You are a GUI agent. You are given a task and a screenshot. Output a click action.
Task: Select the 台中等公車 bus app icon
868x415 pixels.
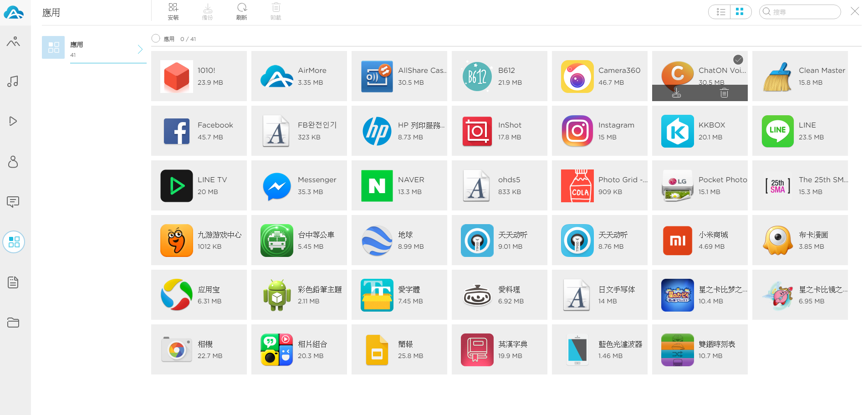tap(277, 241)
